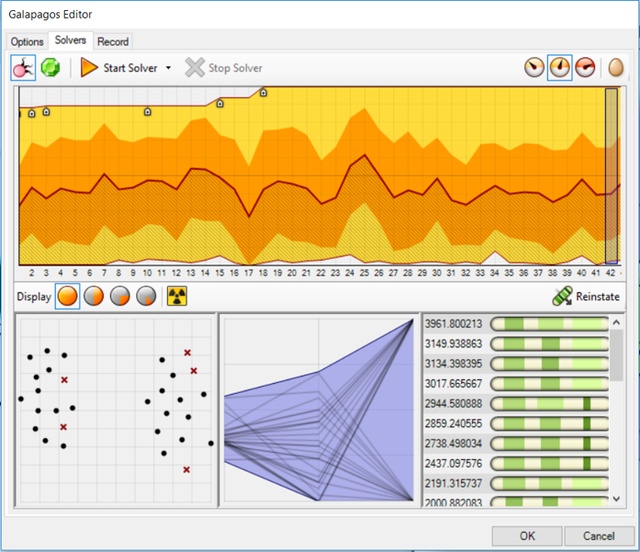640x552 pixels.
Task: Switch to the Record tab
Action: tap(113, 42)
